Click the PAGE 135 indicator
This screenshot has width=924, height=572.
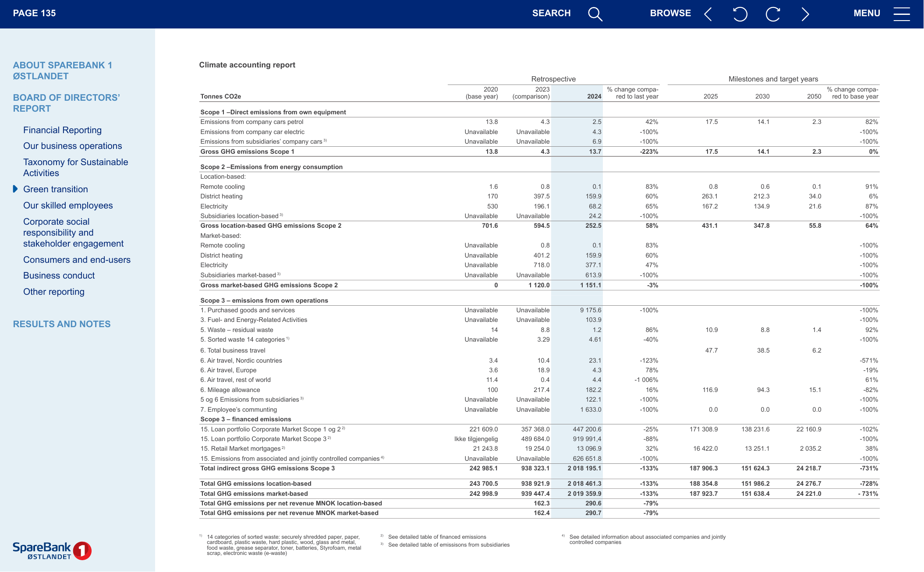tap(35, 13)
